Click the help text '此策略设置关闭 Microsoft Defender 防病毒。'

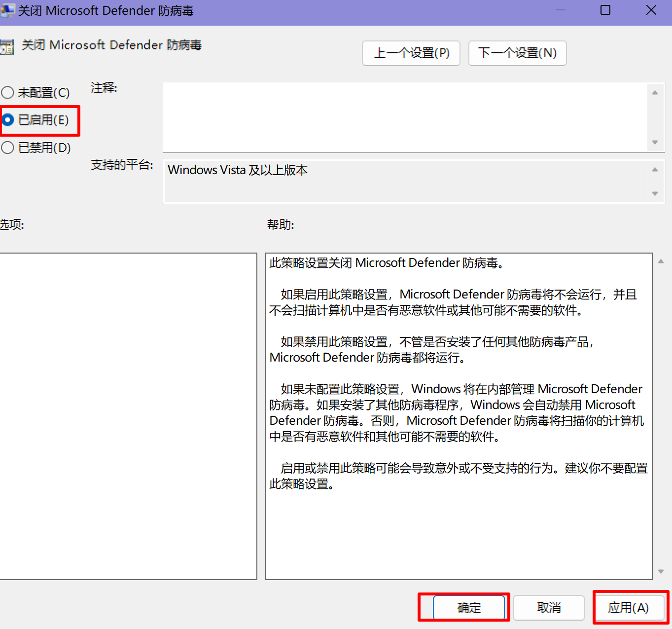coord(387,263)
